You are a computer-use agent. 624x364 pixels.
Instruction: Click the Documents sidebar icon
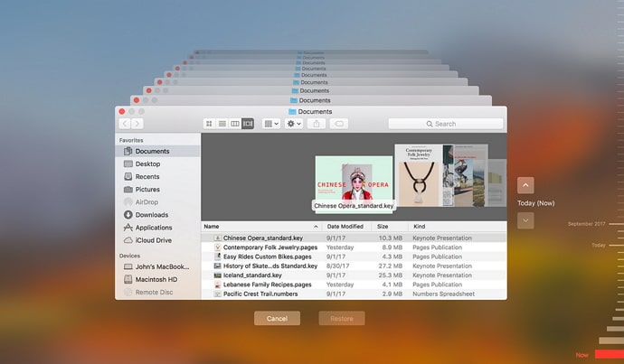tap(128, 151)
